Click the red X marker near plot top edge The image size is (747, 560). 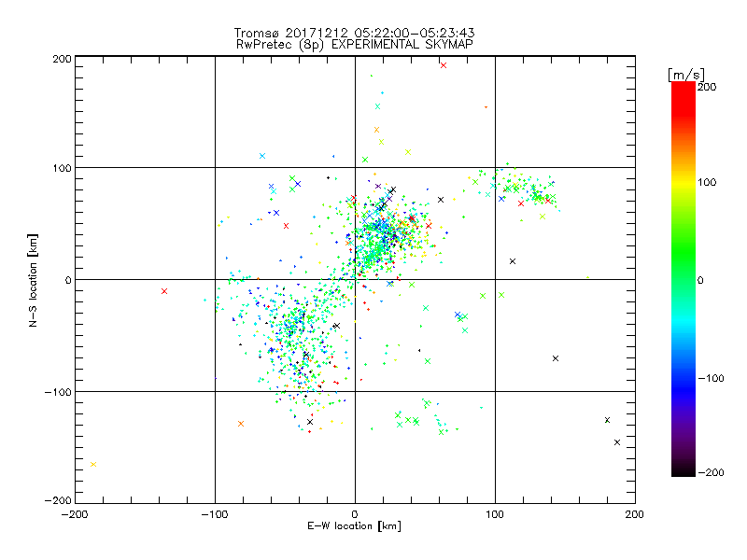pyautogui.click(x=444, y=65)
